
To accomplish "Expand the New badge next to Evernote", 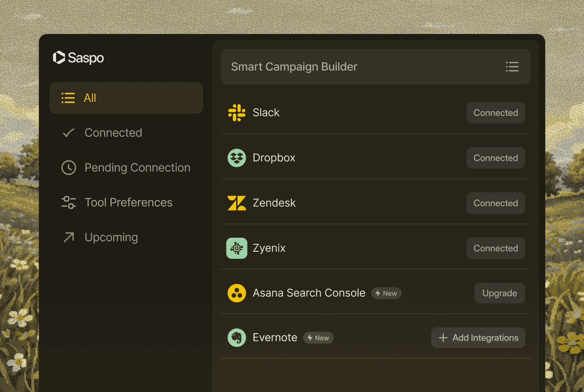I will tap(318, 338).
